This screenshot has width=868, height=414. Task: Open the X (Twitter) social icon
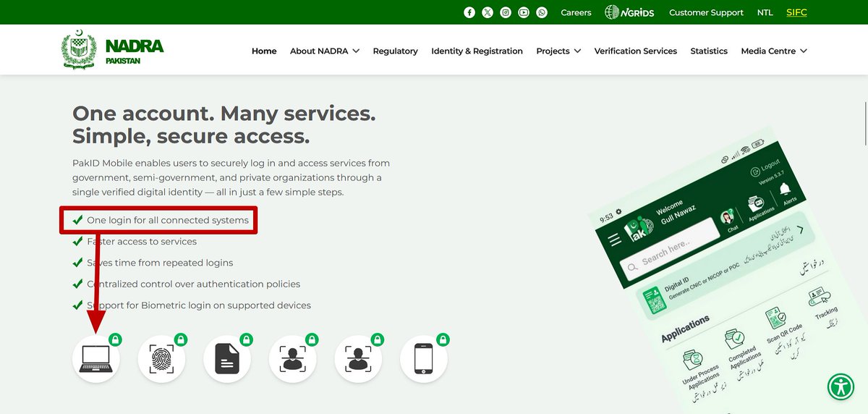488,12
